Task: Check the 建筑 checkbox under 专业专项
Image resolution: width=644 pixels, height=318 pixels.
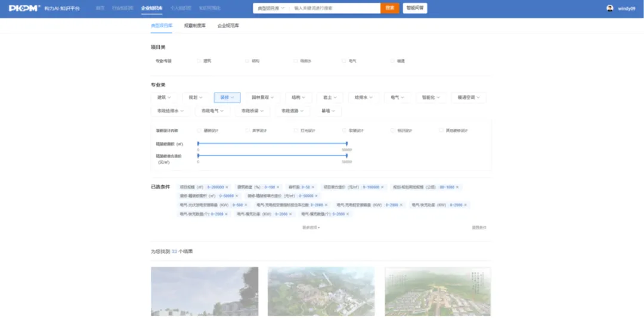Action: pyautogui.click(x=199, y=61)
